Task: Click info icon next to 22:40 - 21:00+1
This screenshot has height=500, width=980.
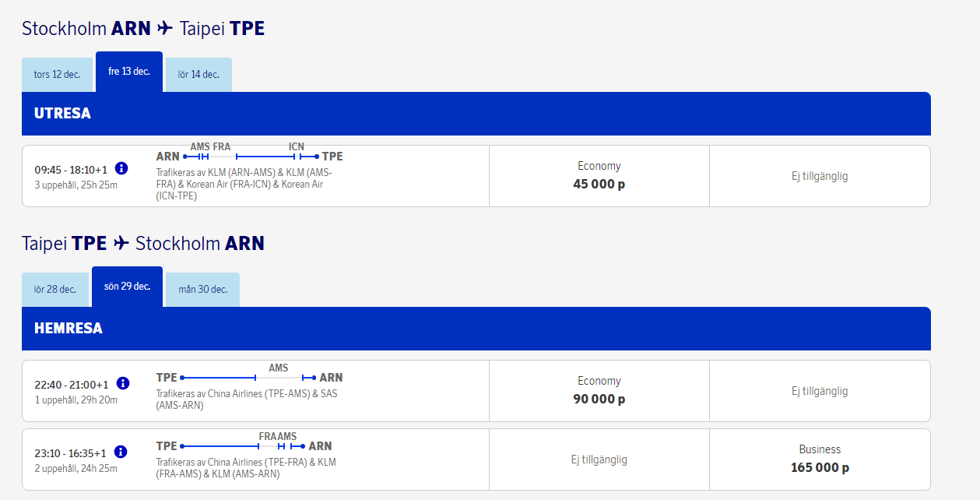Action: click(x=122, y=383)
